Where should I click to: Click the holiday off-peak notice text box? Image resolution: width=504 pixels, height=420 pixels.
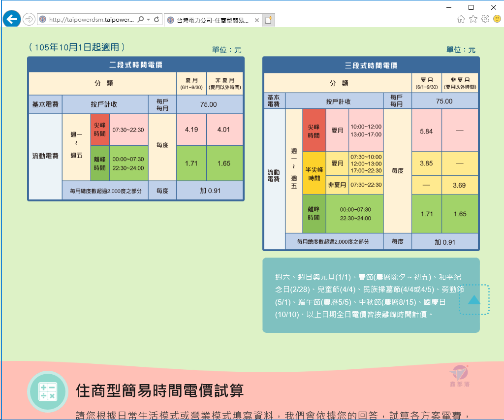[371, 295]
